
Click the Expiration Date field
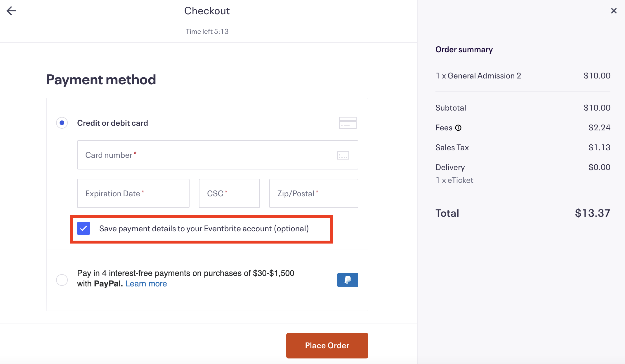pos(133,193)
